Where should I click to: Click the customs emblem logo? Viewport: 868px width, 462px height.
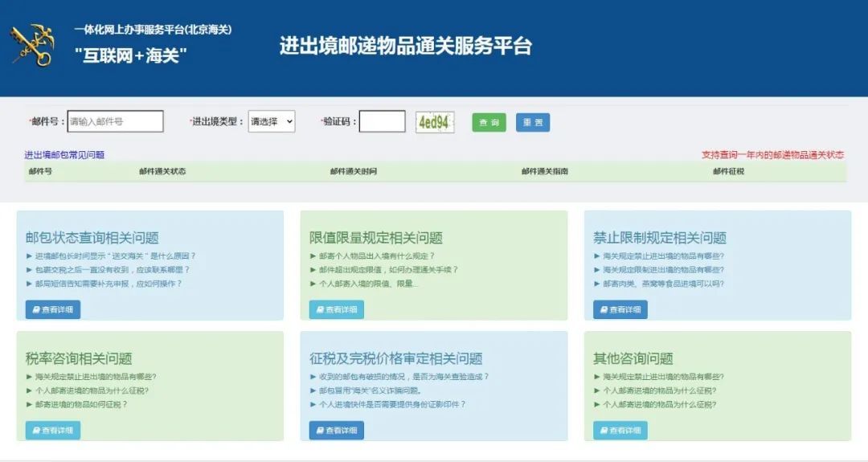point(31,45)
